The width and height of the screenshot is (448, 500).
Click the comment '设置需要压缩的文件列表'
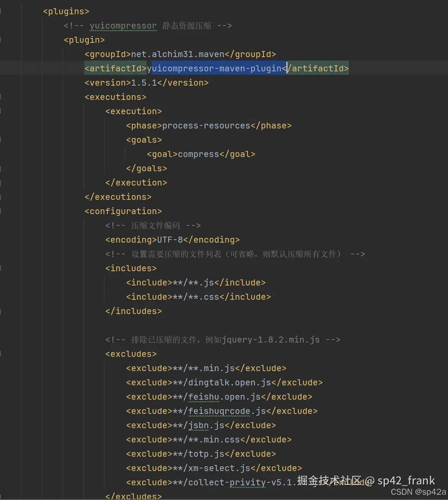pyautogui.click(x=235, y=254)
